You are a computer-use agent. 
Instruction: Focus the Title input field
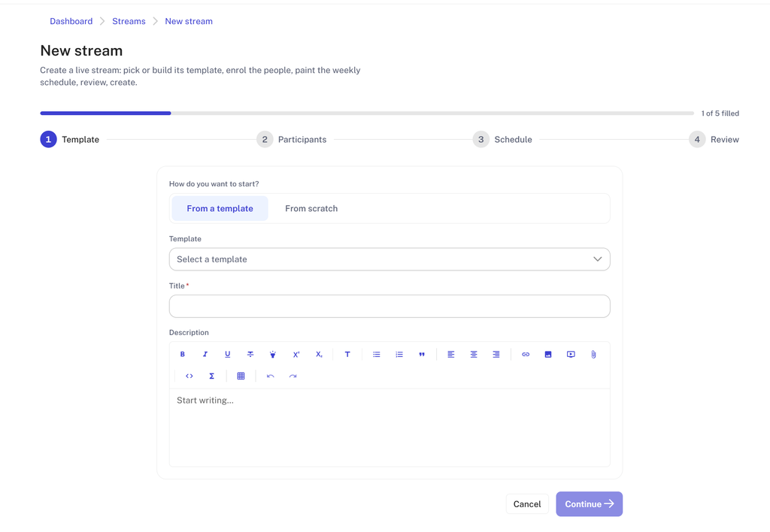390,307
